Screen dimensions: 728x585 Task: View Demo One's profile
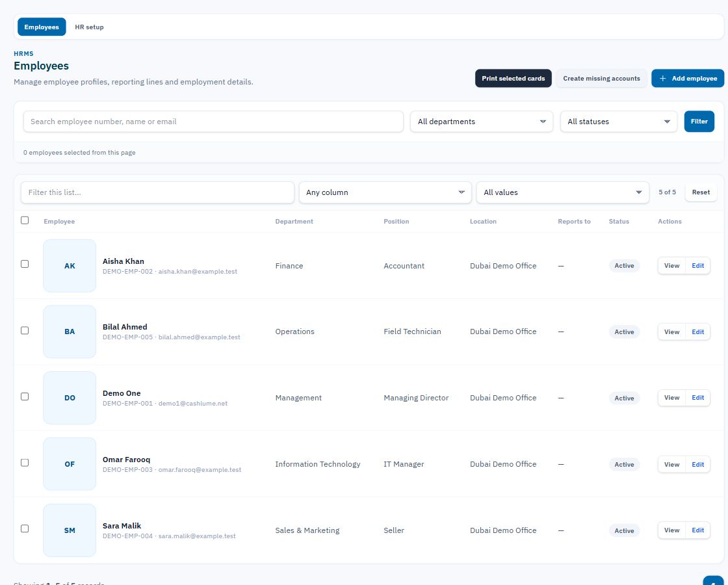[671, 398]
